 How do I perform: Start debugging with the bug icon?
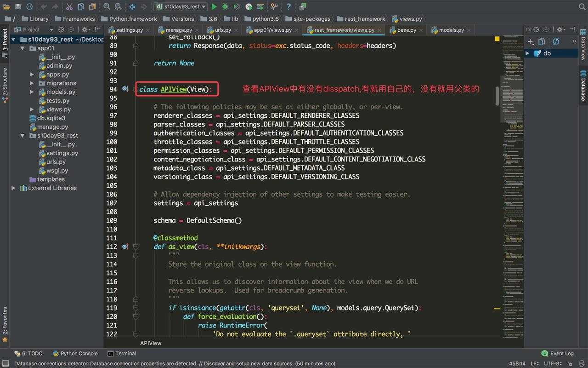point(226,6)
